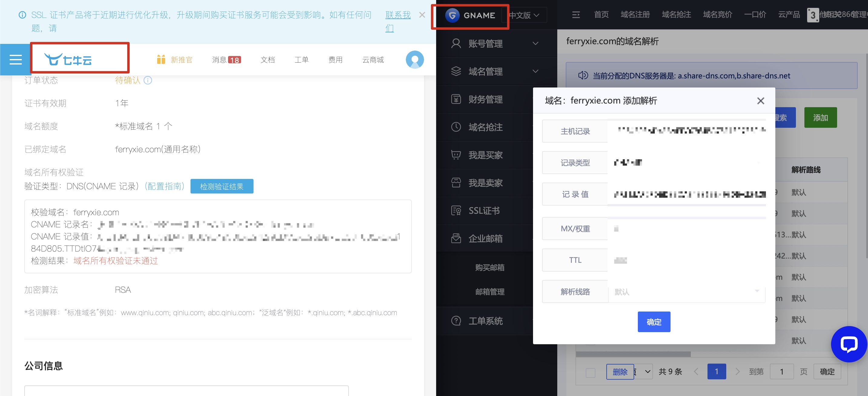Click the 到第 page number input
868x396 pixels.
781,372
